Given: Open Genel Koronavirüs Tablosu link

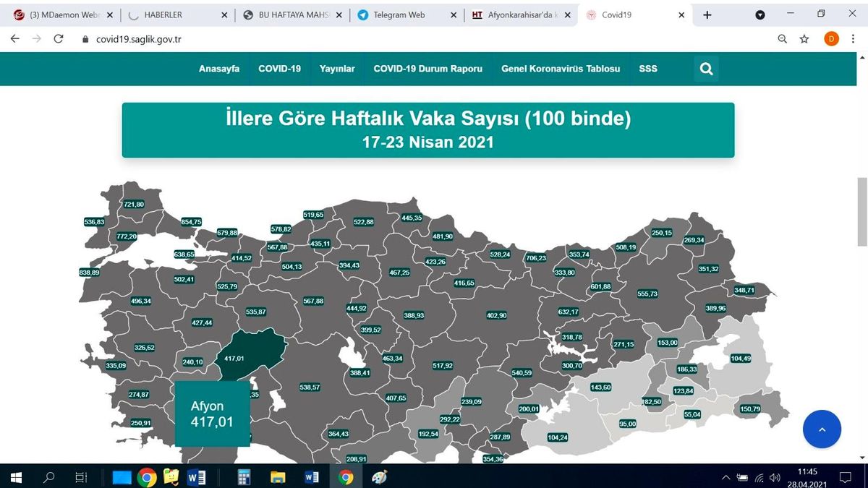Looking at the screenshot, I should (x=561, y=69).
